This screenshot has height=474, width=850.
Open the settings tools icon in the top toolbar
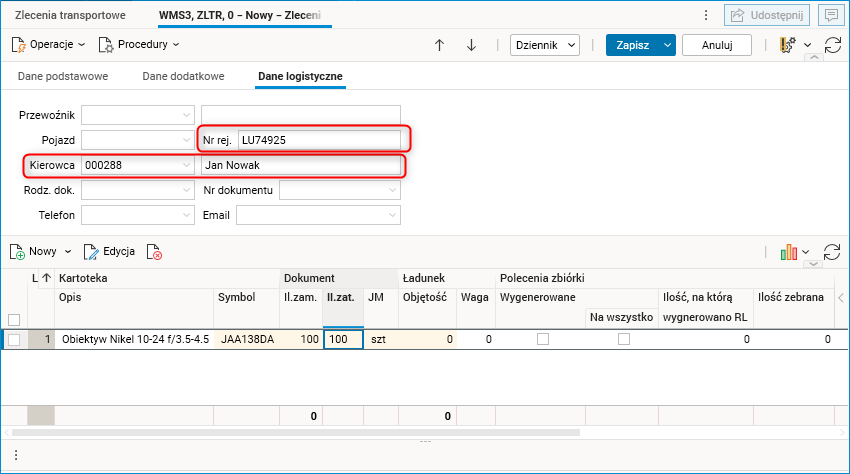pyautogui.click(x=788, y=45)
